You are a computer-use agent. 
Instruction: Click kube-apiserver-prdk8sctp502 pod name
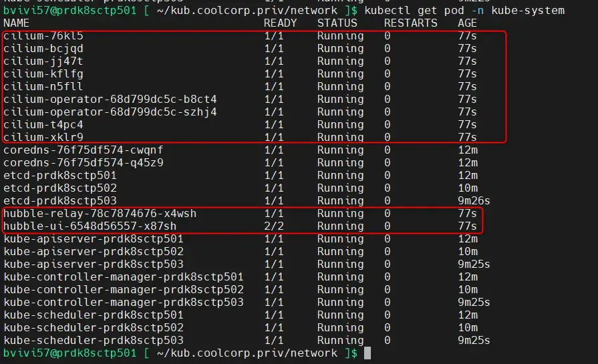(x=94, y=252)
